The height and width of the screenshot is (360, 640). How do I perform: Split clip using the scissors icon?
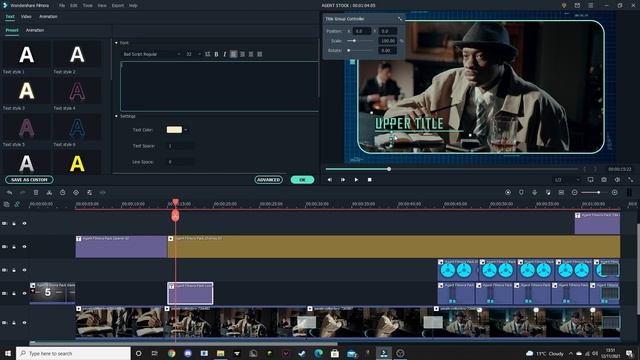pyautogui.click(x=49, y=192)
